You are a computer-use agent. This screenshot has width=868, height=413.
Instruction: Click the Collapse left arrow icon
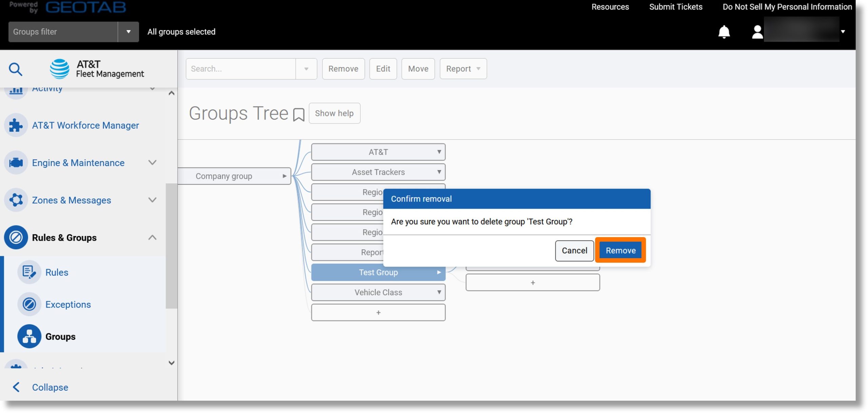point(16,387)
